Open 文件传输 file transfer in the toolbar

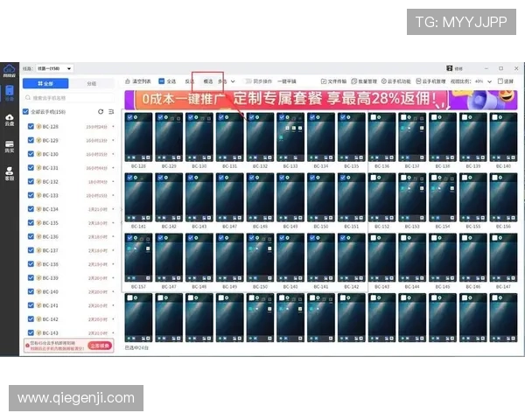[x=333, y=80]
